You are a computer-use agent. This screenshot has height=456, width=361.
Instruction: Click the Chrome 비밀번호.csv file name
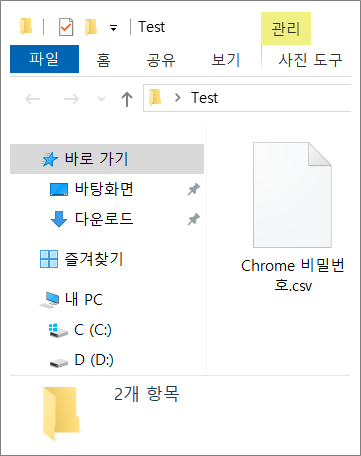pyautogui.click(x=293, y=276)
